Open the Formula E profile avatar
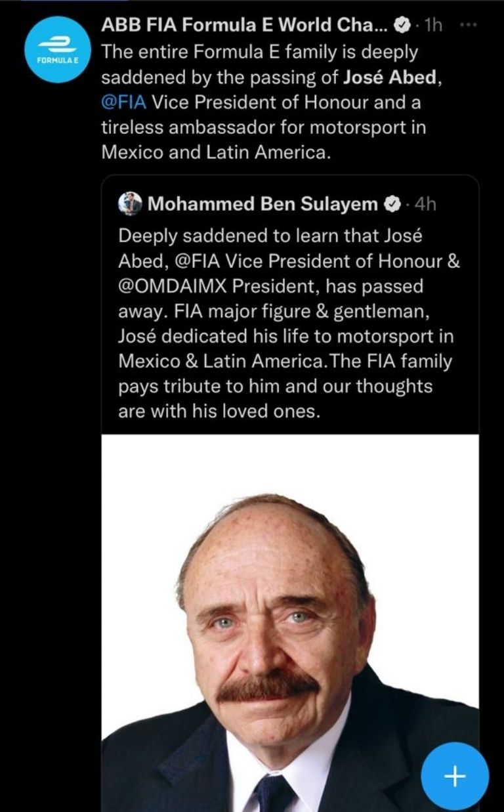The width and height of the screenshot is (504, 812). 52,51
